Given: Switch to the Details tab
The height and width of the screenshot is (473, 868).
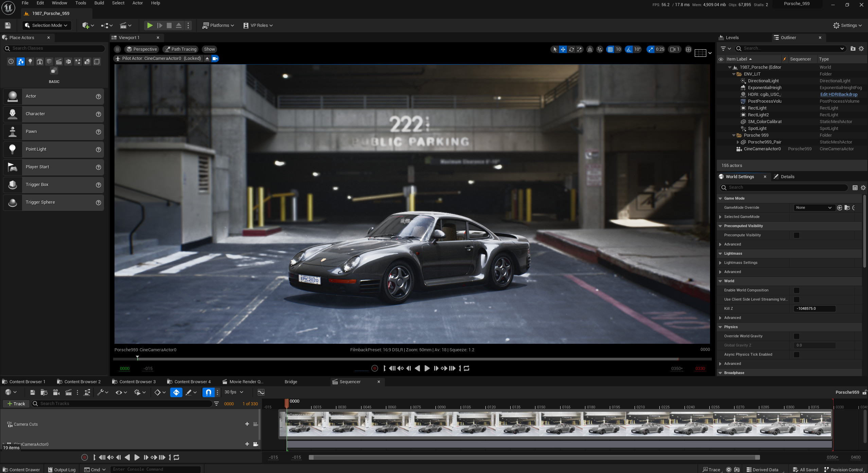Looking at the screenshot, I should click(784, 177).
